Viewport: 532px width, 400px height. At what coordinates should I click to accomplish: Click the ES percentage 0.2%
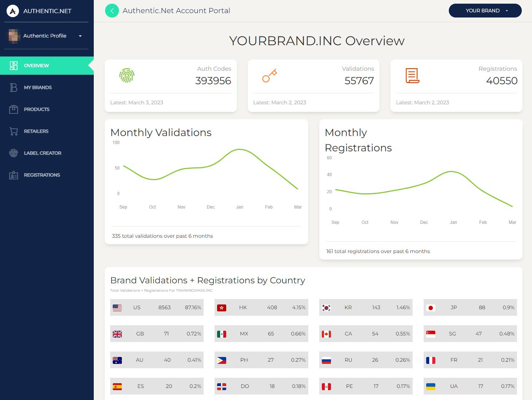coord(195,386)
